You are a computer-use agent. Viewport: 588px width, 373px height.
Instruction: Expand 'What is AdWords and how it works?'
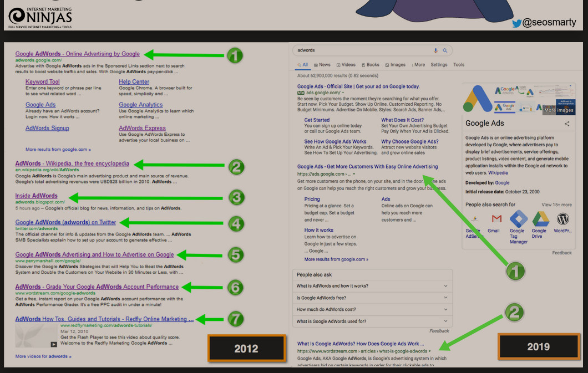pos(372,286)
